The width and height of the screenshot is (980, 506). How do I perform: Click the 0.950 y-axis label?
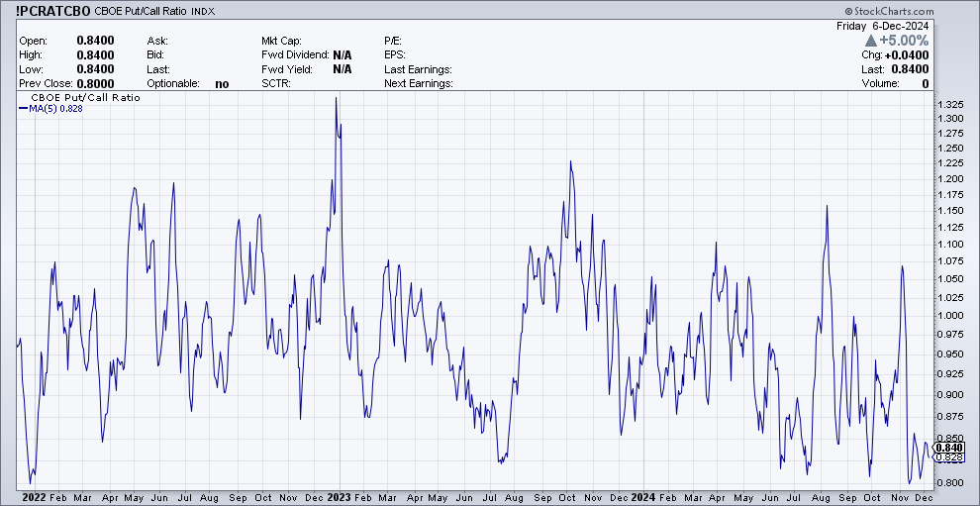click(951, 354)
